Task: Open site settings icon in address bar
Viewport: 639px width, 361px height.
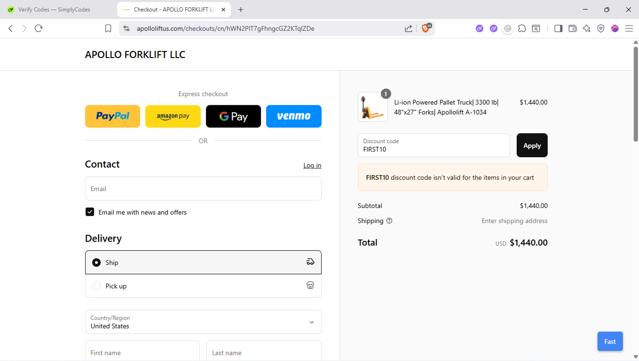Action: (x=126, y=29)
